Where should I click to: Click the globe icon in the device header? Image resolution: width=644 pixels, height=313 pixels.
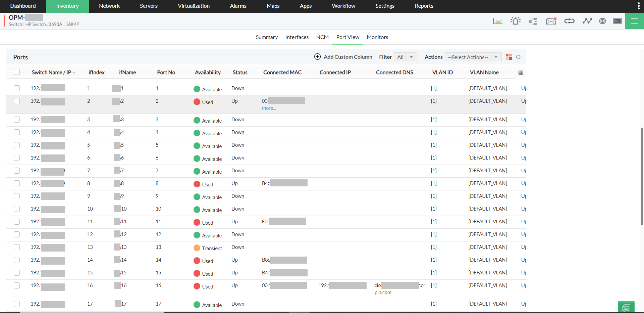602,21
